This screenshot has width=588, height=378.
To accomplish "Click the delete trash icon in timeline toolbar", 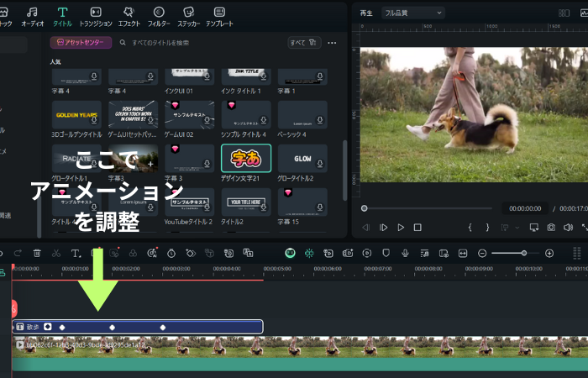I will pos(37,253).
